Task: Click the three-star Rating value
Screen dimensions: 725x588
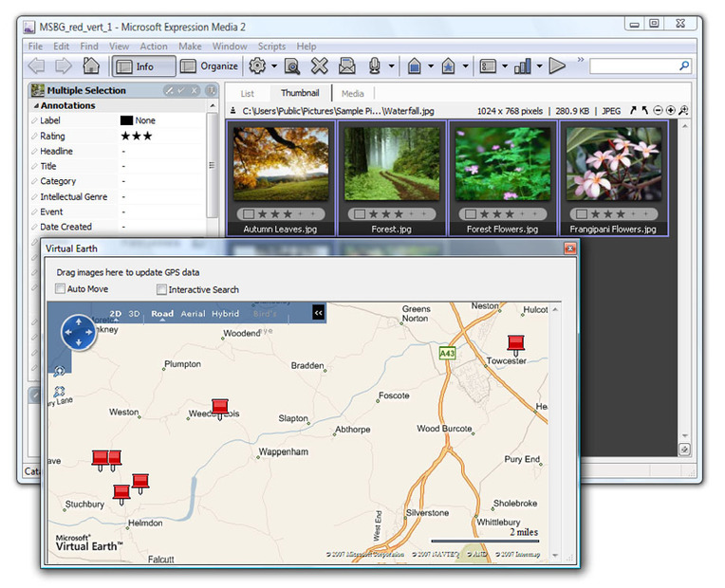Action: (x=137, y=136)
